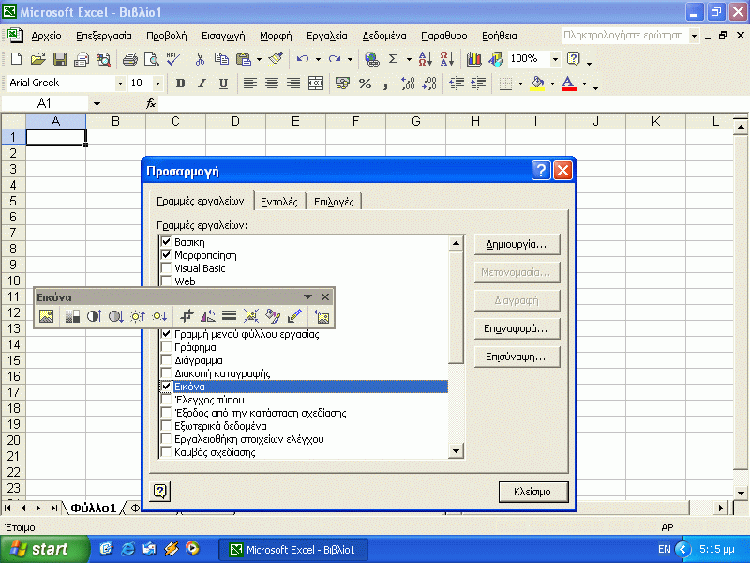
Task: Click More Contrast in Εικόνα toolbar
Action: pyautogui.click(x=94, y=316)
